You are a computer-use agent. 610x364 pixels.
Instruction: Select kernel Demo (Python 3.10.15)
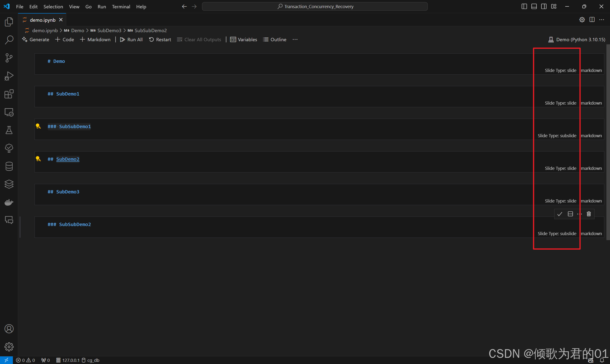click(x=577, y=40)
